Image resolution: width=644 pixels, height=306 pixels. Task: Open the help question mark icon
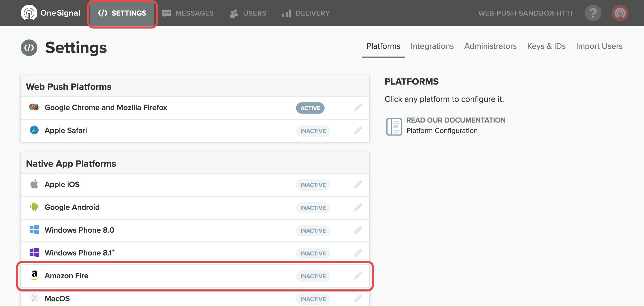[x=593, y=13]
